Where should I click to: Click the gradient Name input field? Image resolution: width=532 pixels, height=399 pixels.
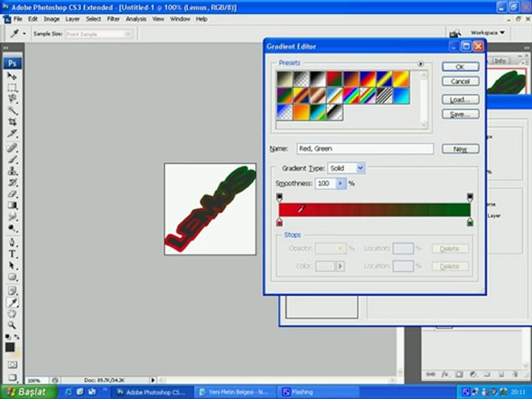pos(365,149)
